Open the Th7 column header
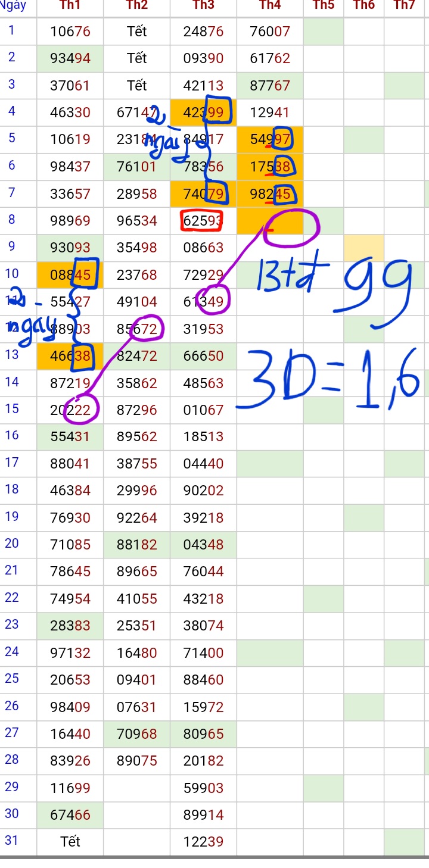 pos(405,5)
